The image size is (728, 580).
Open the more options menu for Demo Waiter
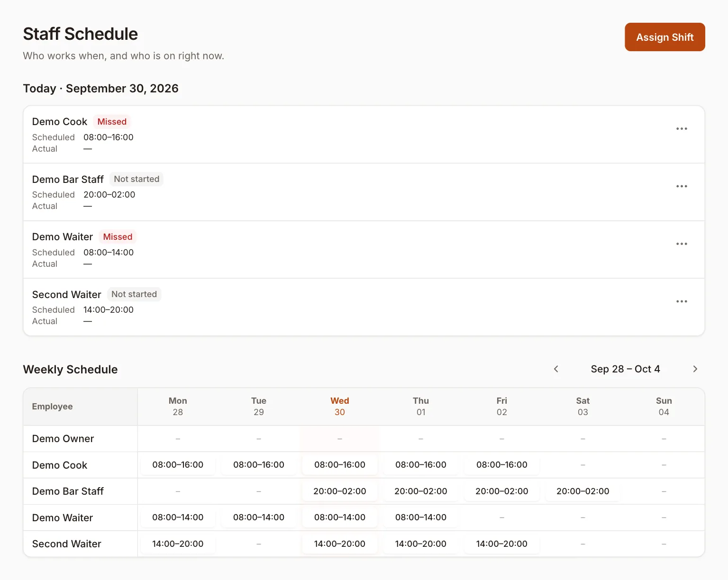(682, 244)
